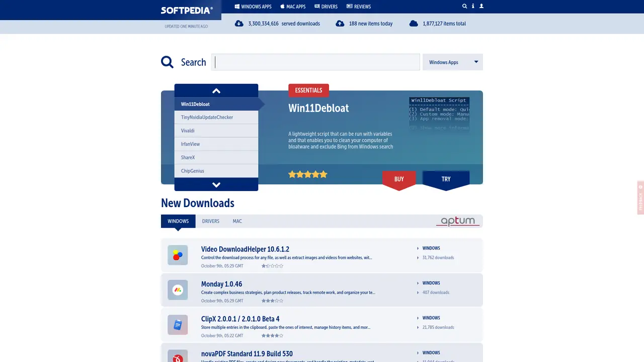Click the Softpedia logo
This screenshot has height=362, width=644.
[x=187, y=10]
